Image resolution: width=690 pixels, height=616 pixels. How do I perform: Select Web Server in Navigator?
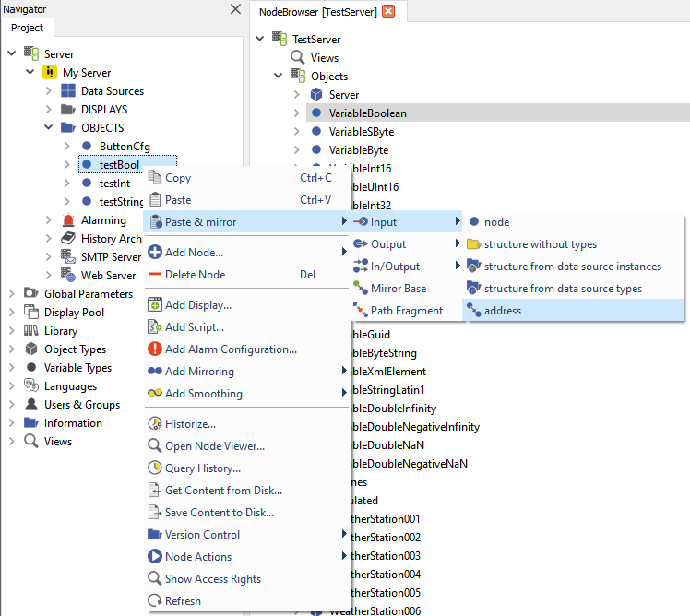[x=108, y=275]
